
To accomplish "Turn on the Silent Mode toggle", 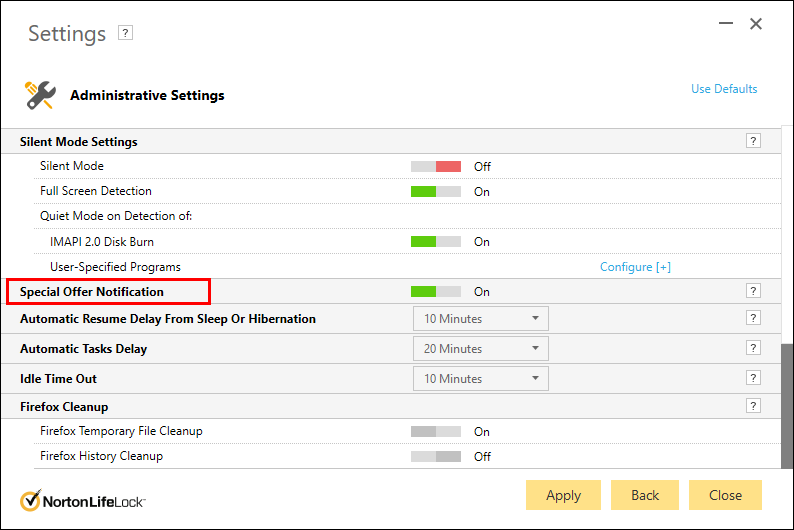I will tap(436, 166).
